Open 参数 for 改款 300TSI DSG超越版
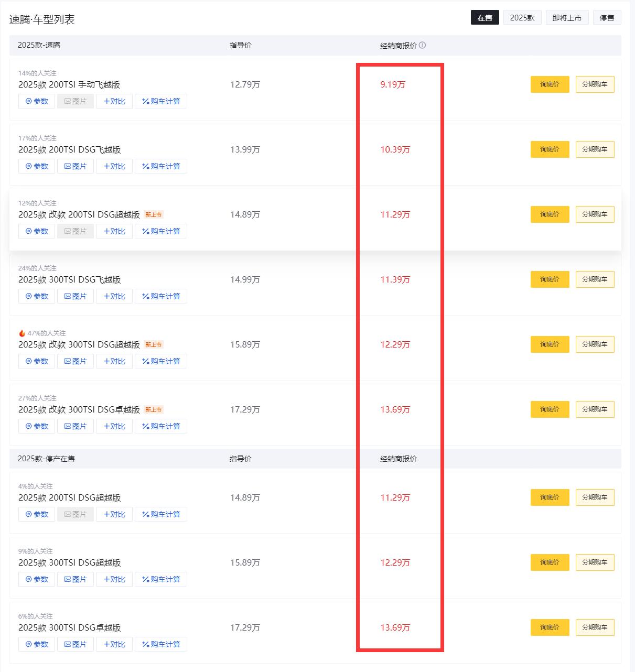The width and height of the screenshot is (635, 672). pos(36,361)
